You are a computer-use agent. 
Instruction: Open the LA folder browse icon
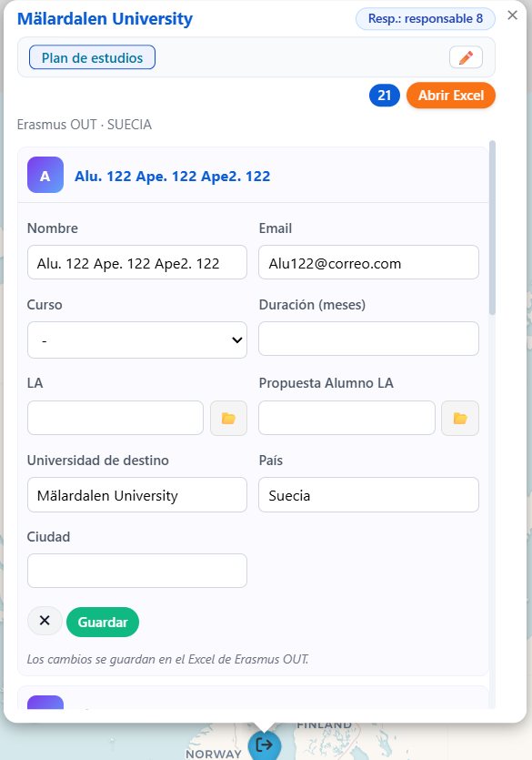tap(228, 418)
